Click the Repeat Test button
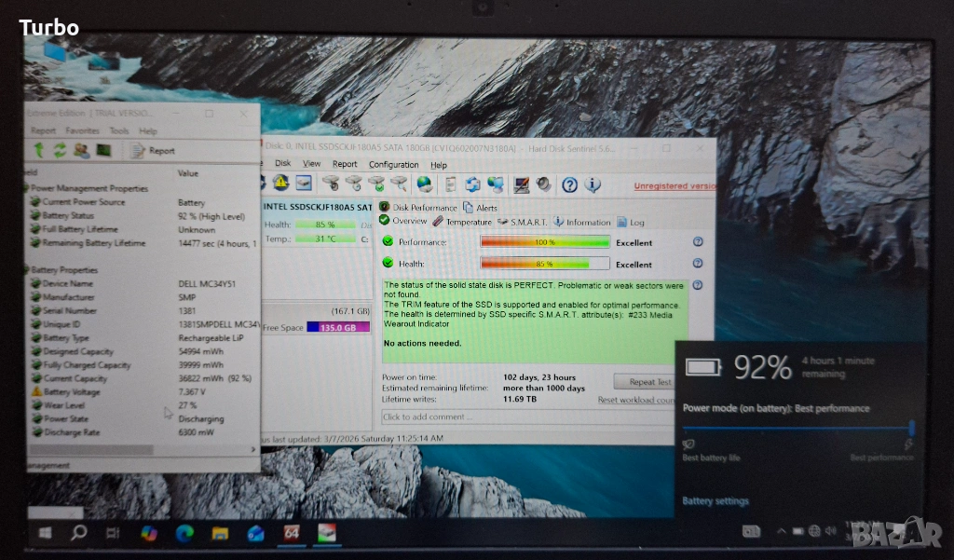The width and height of the screenshot is (954, 560). [644, 381]
